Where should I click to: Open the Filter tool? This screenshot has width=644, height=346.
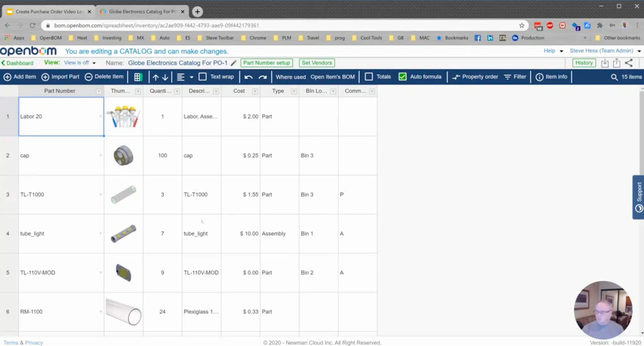[x=515, y=77]
